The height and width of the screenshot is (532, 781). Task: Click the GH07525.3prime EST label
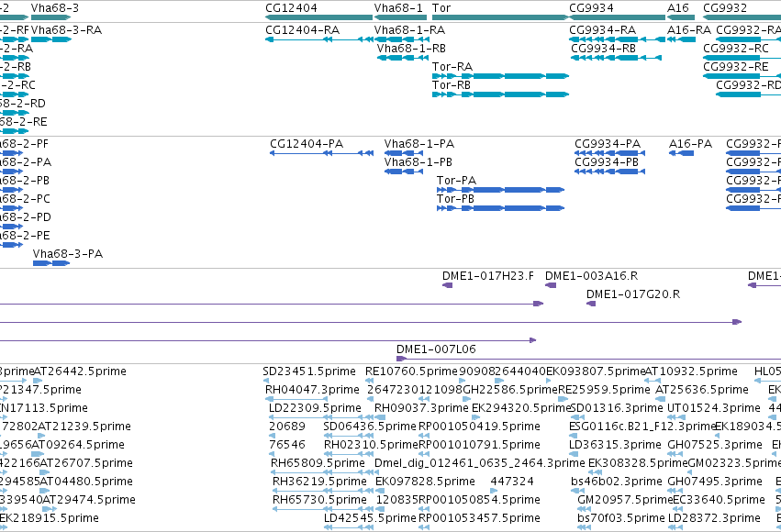click(715, 445)
